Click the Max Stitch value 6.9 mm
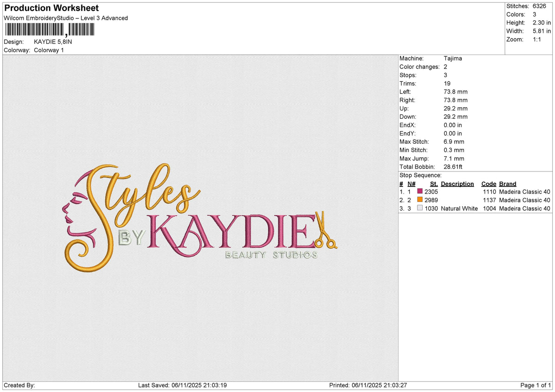The height and width of the screenshot is (392, 555). point(454,141)
